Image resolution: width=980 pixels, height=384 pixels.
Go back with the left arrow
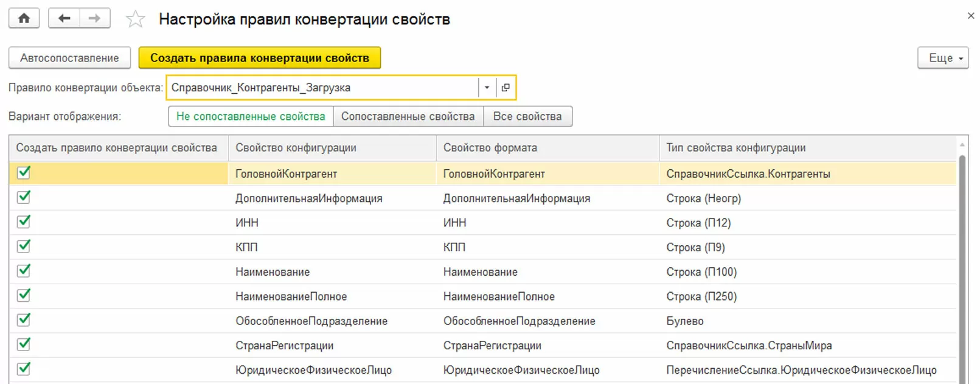pos(64,18)
